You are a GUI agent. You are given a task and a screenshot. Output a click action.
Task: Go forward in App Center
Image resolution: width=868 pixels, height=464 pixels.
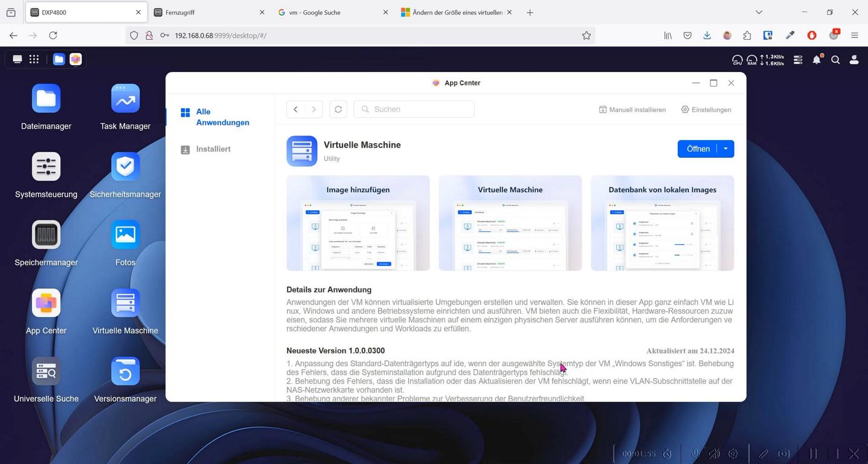pos(313,109)
